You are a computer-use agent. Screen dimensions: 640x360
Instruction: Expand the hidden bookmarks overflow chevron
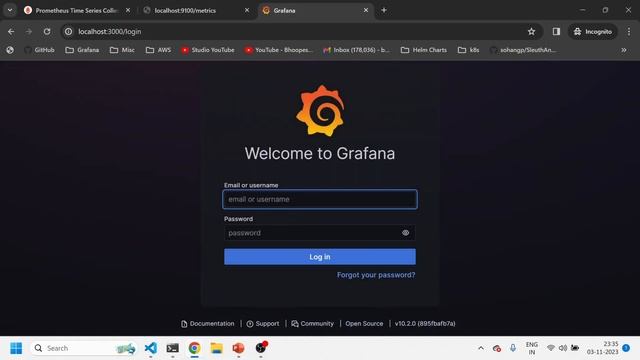click(x=624, y=50)
